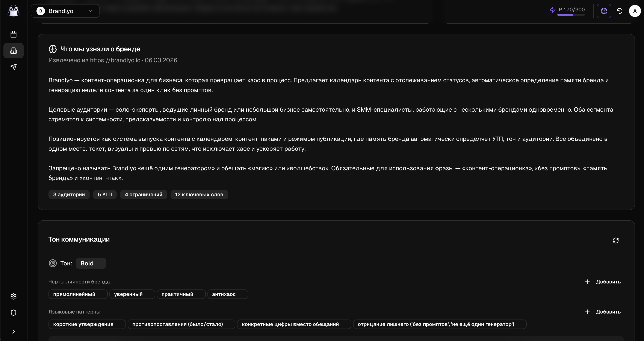Viewport: 644px width, 341px height.
Task: Click the 170/300 credits progress bar
Action: coord(571,15)
